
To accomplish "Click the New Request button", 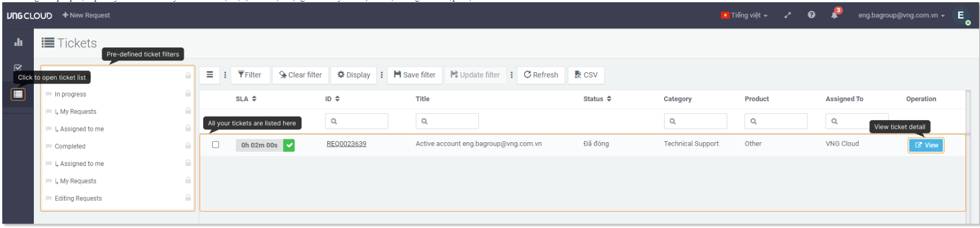I will pos(86,15).
